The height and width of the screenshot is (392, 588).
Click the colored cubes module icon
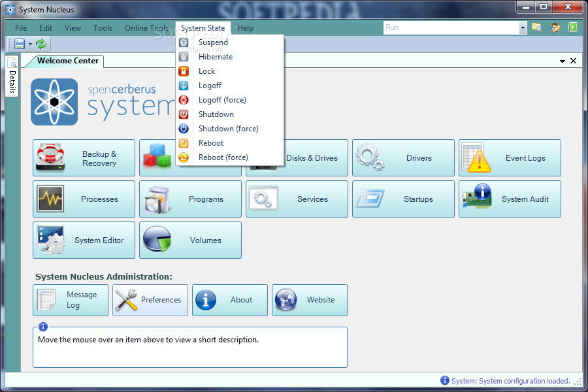pos(157,155)
